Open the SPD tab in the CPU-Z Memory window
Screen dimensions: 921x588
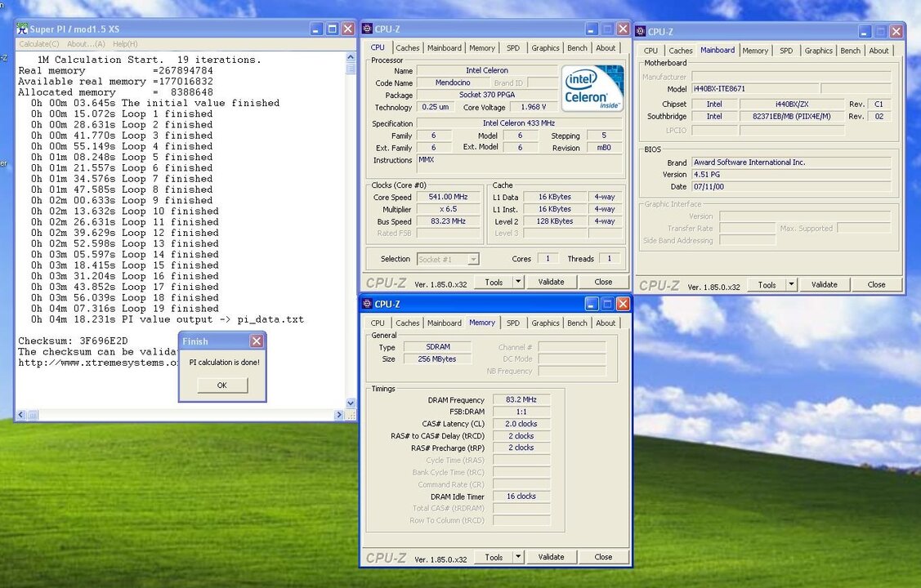[512, 323]
